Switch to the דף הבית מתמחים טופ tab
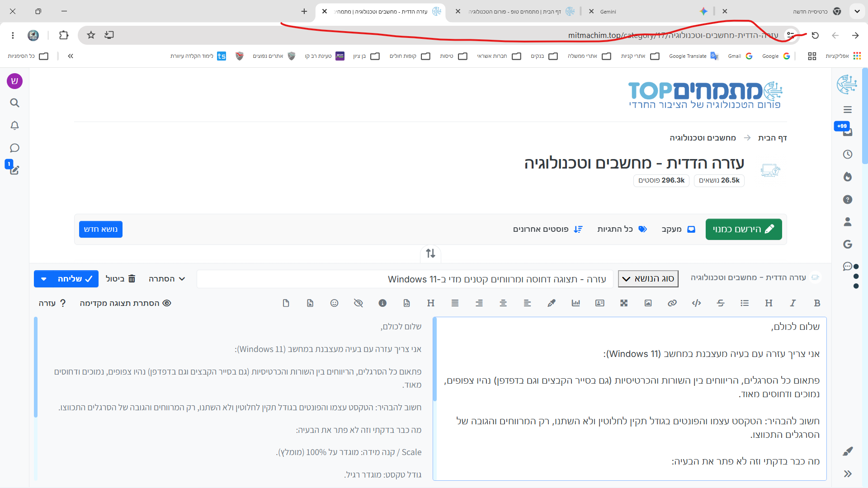The image size is (868, 488). point(515,11)
